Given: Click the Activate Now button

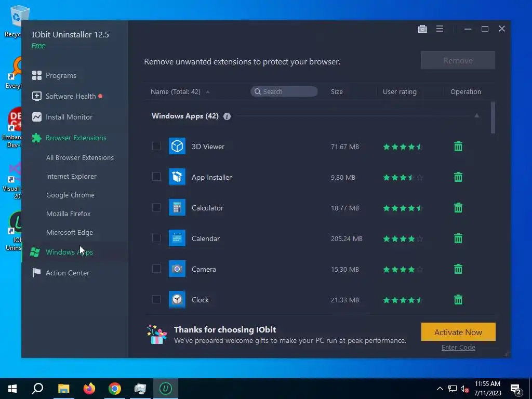Looking at the screenshot, I should click(458, 332).
